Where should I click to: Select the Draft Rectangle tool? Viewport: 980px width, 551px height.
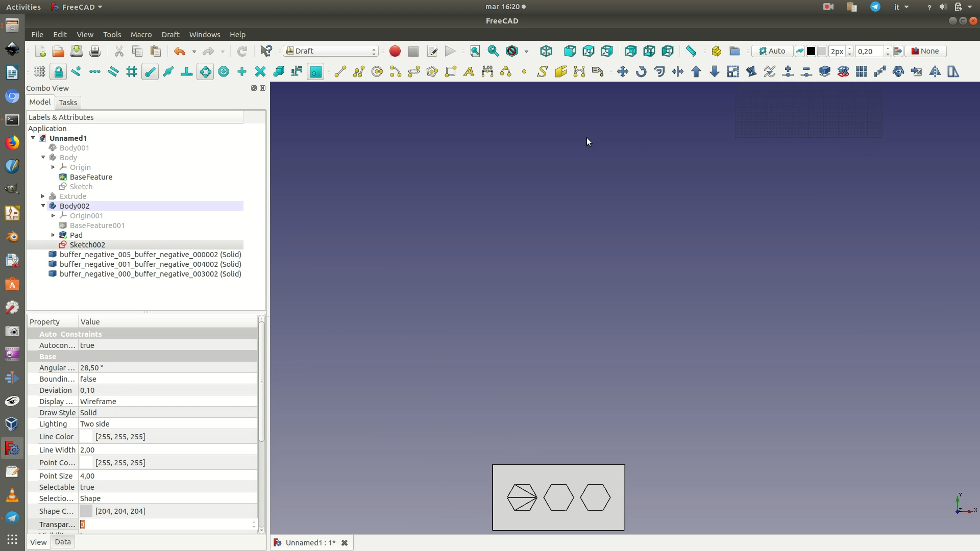click(x=451, y=71)
